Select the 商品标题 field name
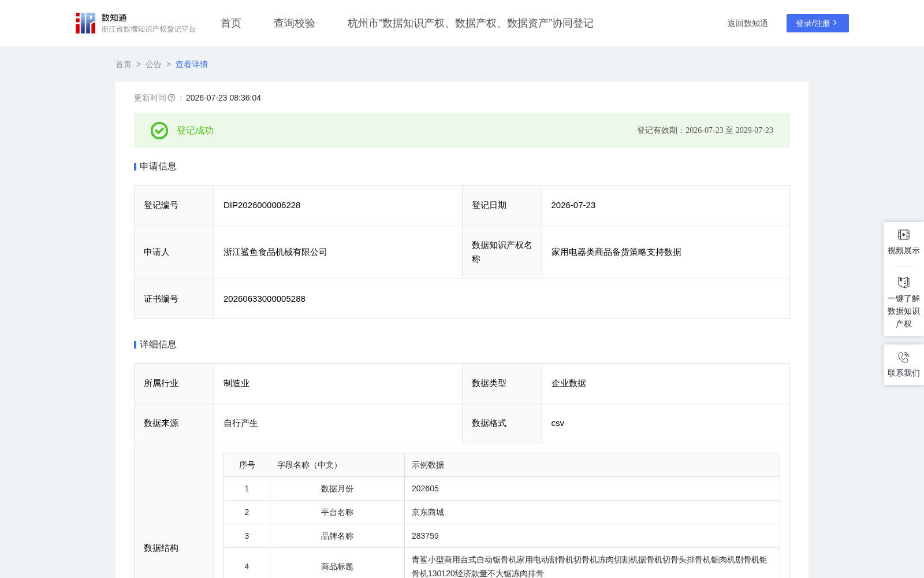 [x=337, y=566]
